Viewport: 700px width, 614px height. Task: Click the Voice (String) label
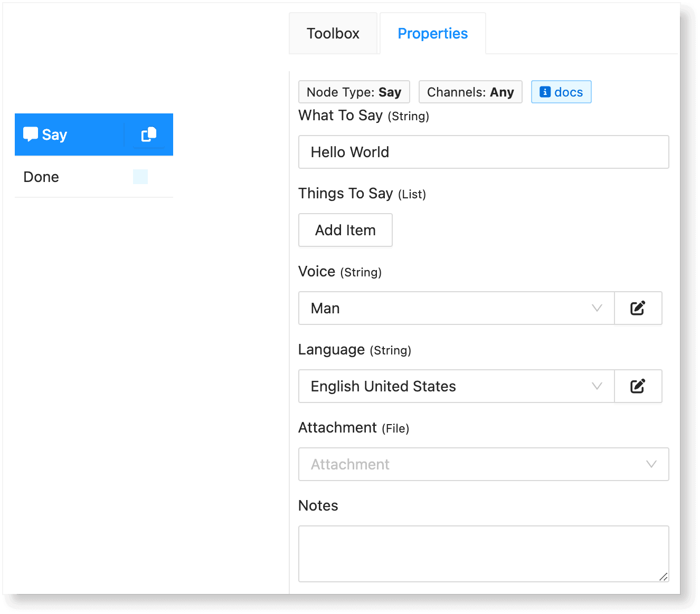pos(340,272)
